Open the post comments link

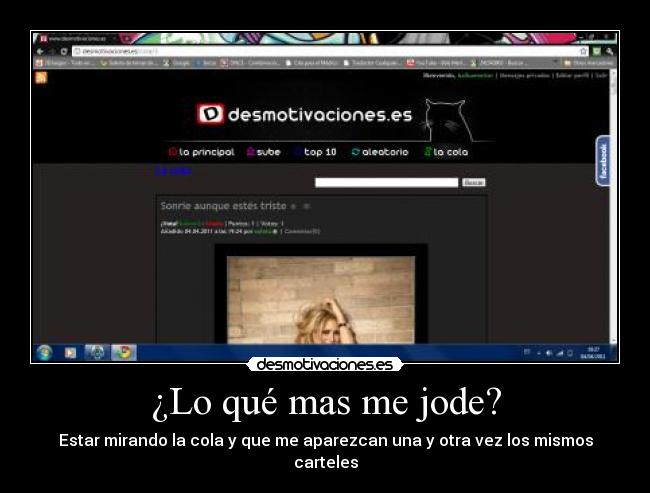click(302, 231)
